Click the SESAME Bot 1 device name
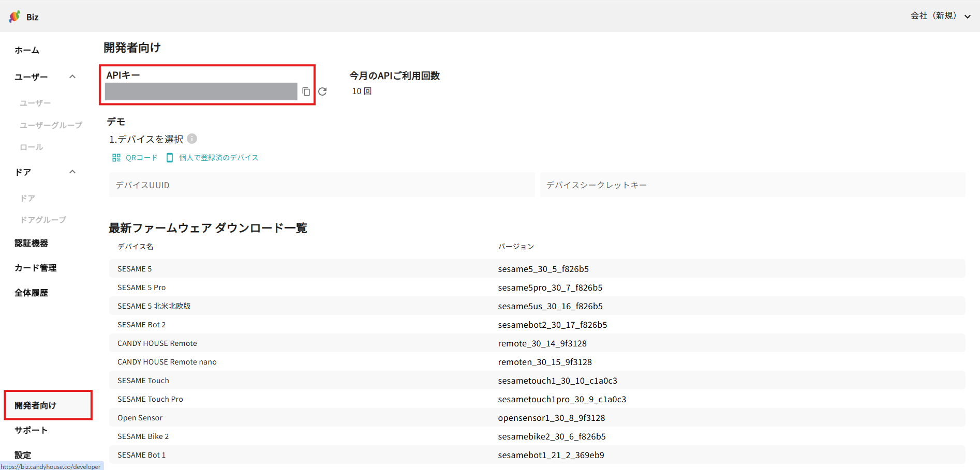The width and height of the screenshot is (980, 470). click(141, 455)
